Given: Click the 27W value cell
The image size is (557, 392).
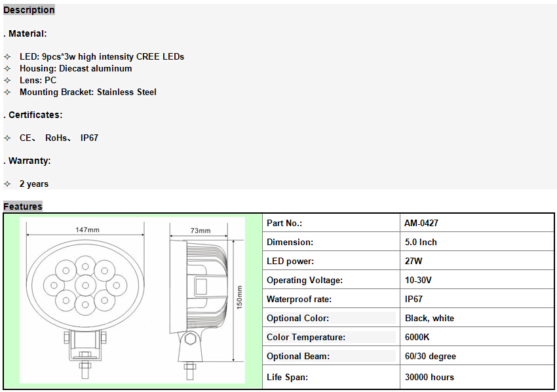Looking at the screenshot, I should 476,261.
